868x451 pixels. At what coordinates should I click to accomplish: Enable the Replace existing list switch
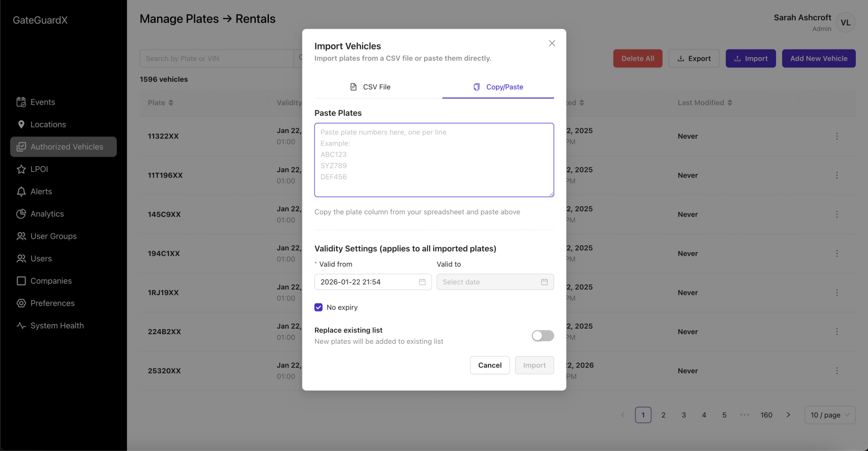tap(542, 336)
